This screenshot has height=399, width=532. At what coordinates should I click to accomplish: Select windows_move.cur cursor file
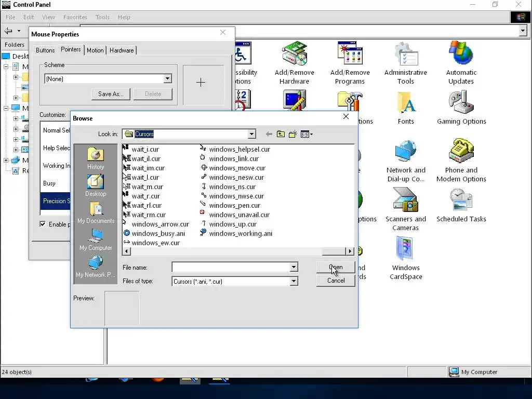point(233,168)
